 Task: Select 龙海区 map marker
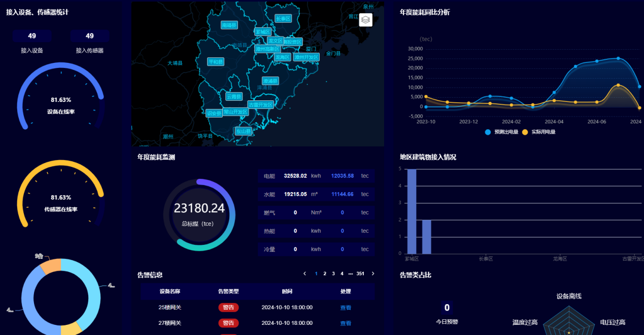pyautogui.click(x=282, y=57)
